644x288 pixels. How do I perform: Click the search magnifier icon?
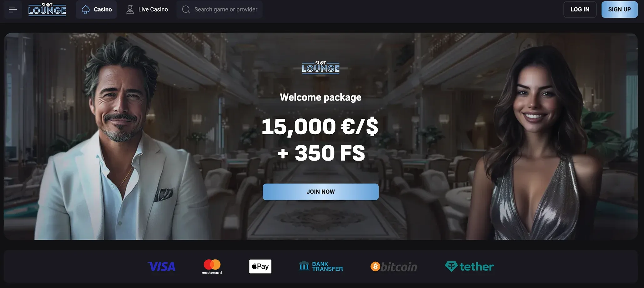pyautogui.click(x=186, y=10)
